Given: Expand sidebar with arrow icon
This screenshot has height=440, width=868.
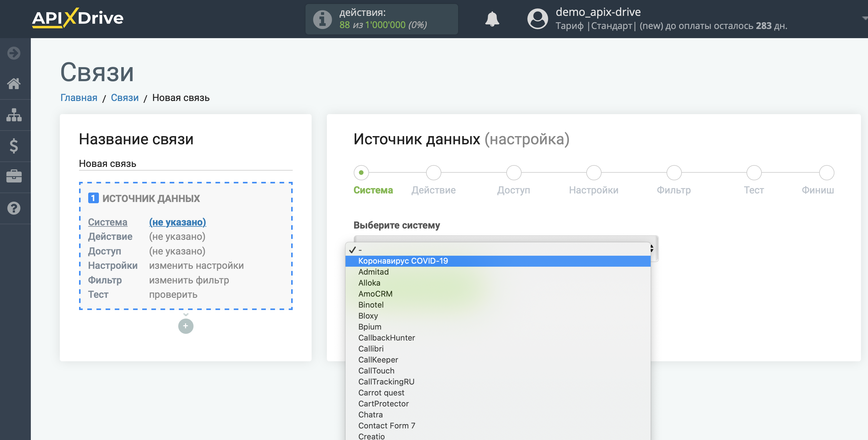Looking at the screenshot, I should (x=14, y=53).
